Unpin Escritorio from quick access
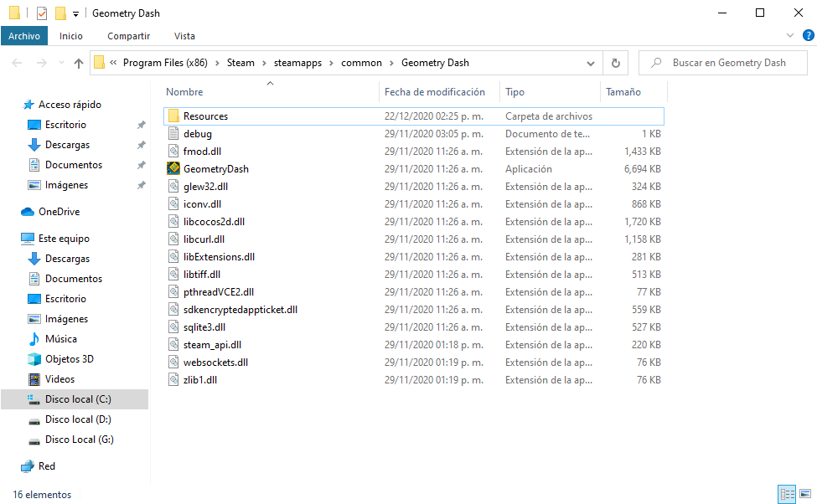This screenshot has height=504, width=817. (x=142, y=125)
